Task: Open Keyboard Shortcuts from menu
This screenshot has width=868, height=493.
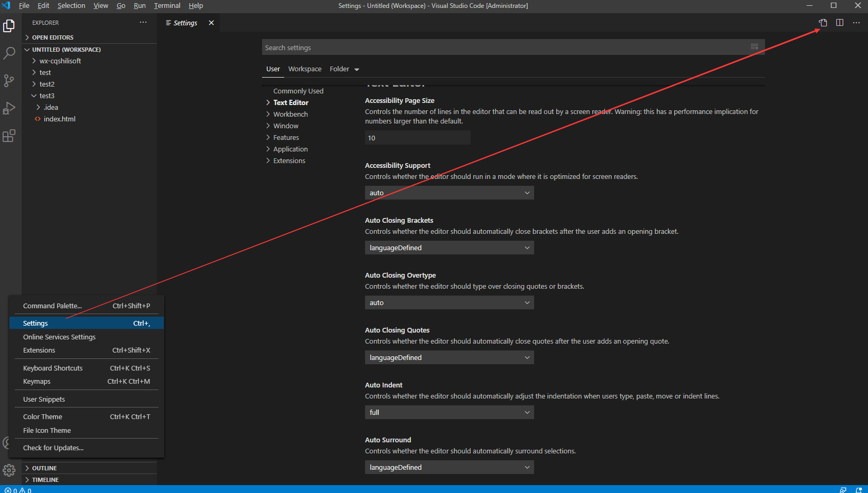Action: tap(87, 368)
